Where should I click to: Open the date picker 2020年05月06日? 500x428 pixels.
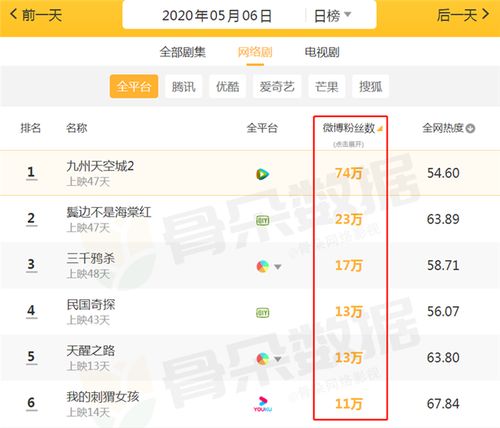[217, 16]
